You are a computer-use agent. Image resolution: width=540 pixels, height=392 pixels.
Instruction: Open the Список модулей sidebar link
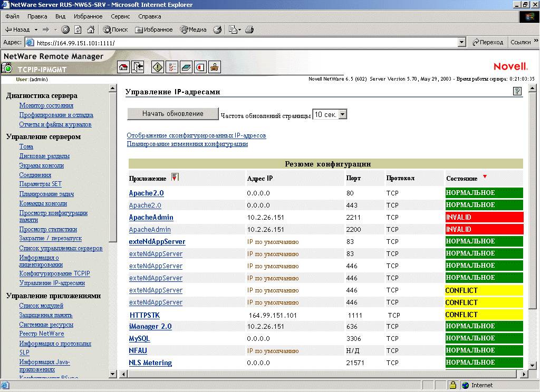point(41,306)
